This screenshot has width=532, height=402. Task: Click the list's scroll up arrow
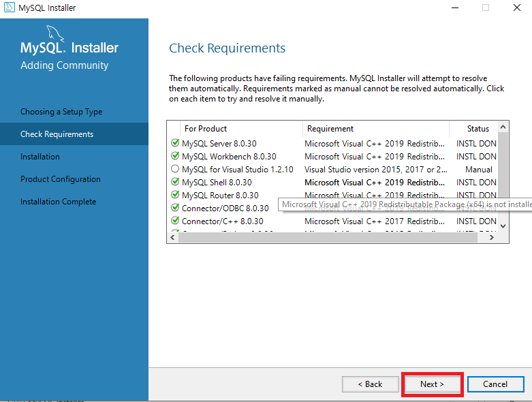[x=503, y=127]
